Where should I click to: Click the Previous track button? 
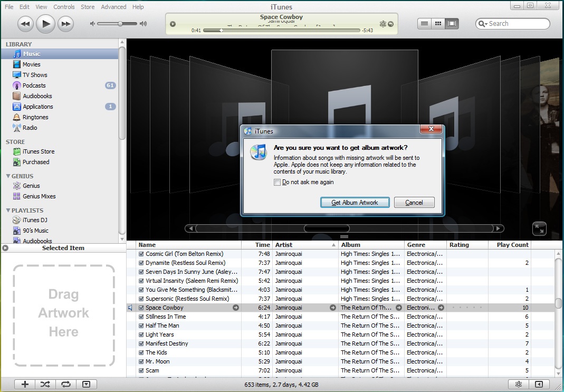click(25, 24)
